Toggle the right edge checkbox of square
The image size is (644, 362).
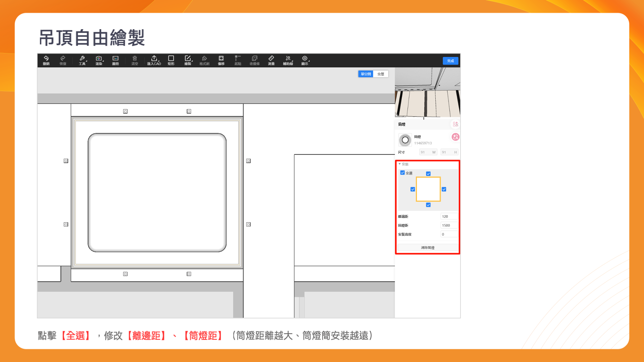444,189
